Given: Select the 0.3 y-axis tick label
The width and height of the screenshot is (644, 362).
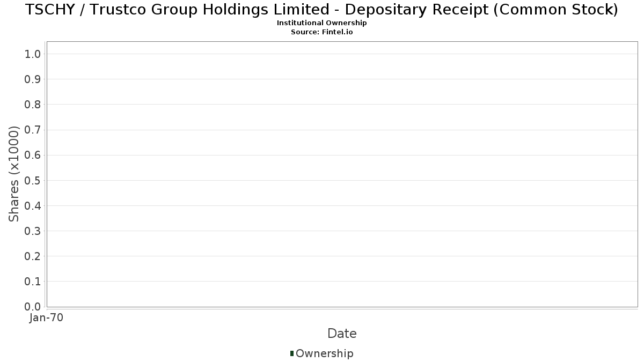Looking at the screenshot, I should (33, 231).
